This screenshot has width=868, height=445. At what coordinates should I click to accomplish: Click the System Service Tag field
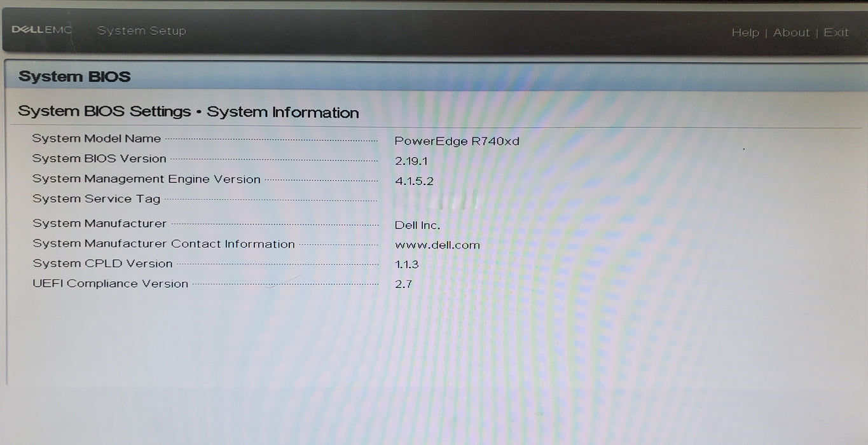click(x=96, y=198)
